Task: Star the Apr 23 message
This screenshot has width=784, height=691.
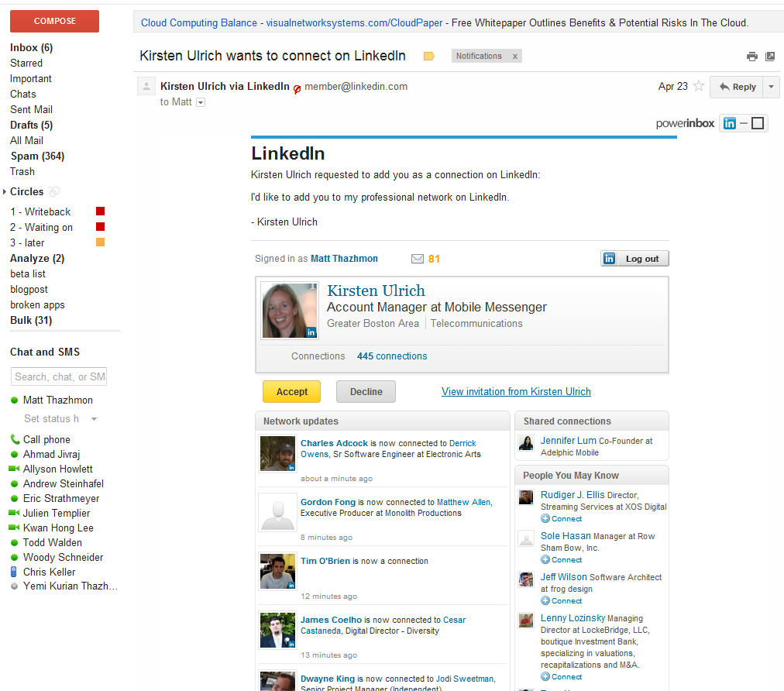Action: pyautogui.click(x=699, y=86)
